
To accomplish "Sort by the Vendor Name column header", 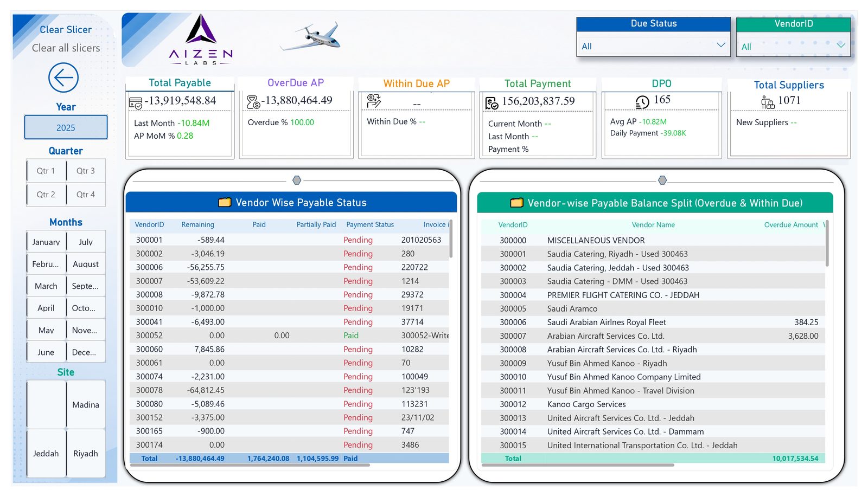I will tap(653, 225).
